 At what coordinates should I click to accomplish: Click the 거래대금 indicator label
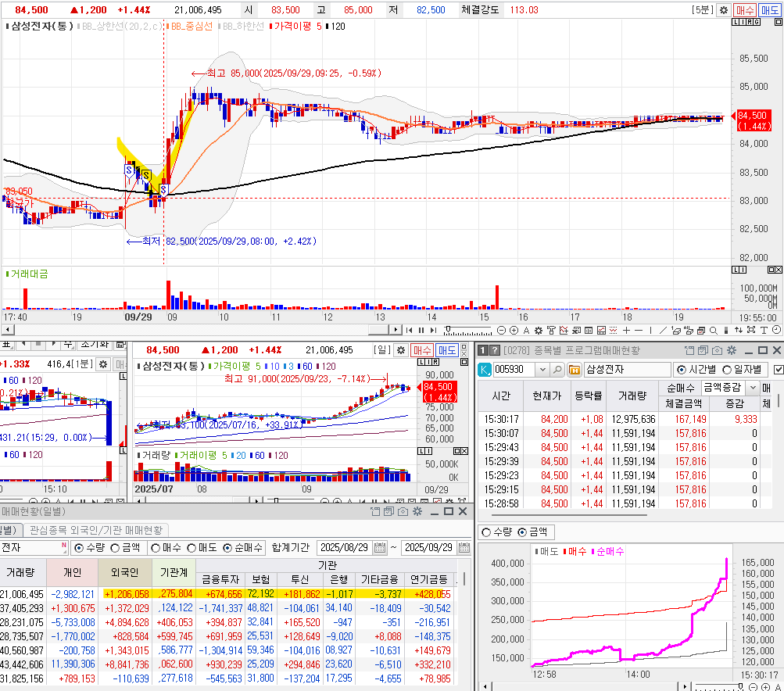point(30,274)
